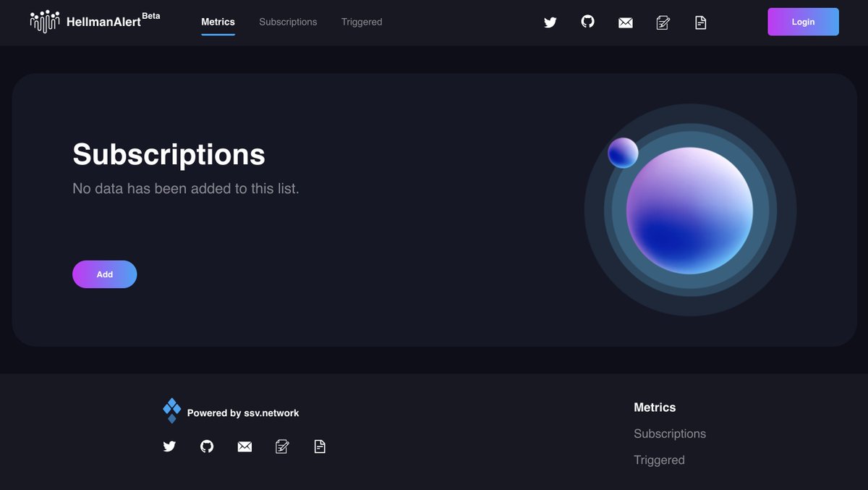Switch to the Metrics tab in header

[218, 22]
